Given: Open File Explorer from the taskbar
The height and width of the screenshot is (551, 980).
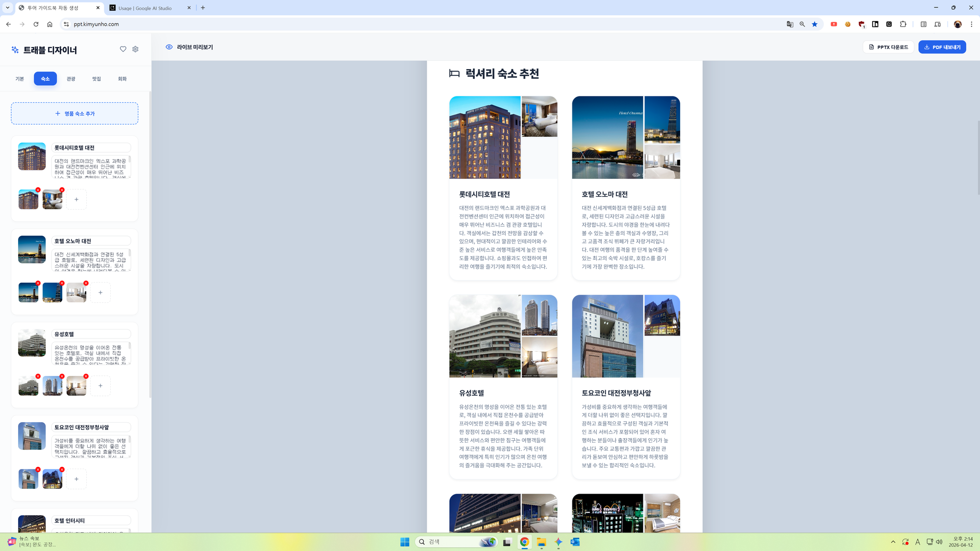Looking at the screenshot, I should 541,542.
